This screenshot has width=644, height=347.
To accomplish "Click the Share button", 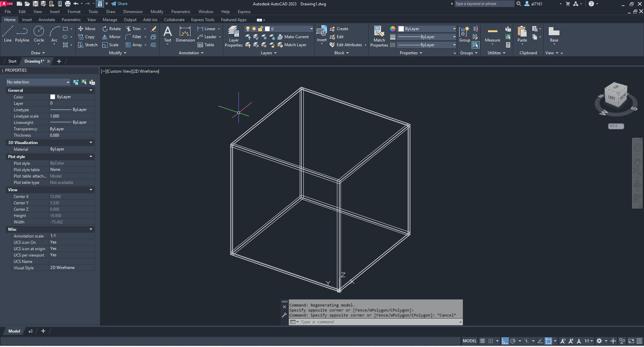I will [119, 4].
